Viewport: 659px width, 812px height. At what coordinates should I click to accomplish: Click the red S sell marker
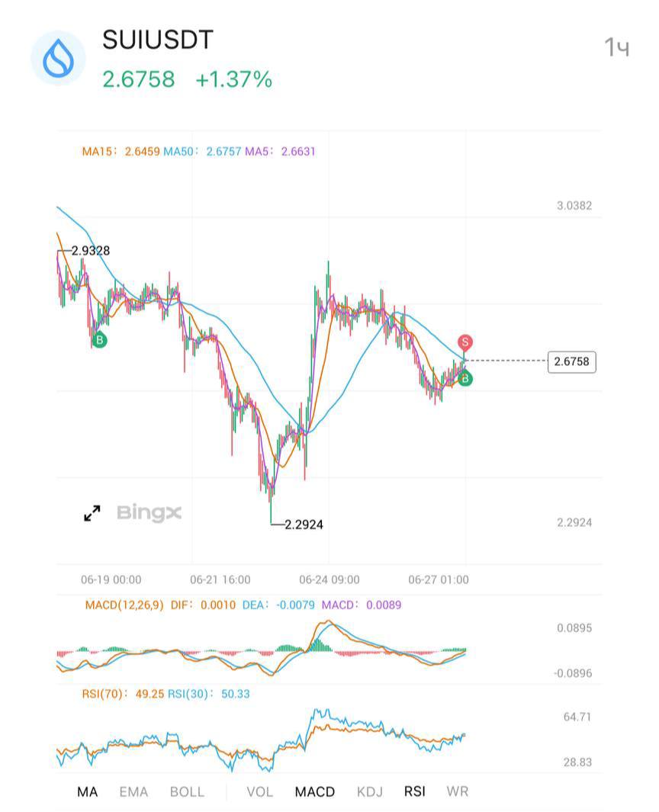[465, 342]
